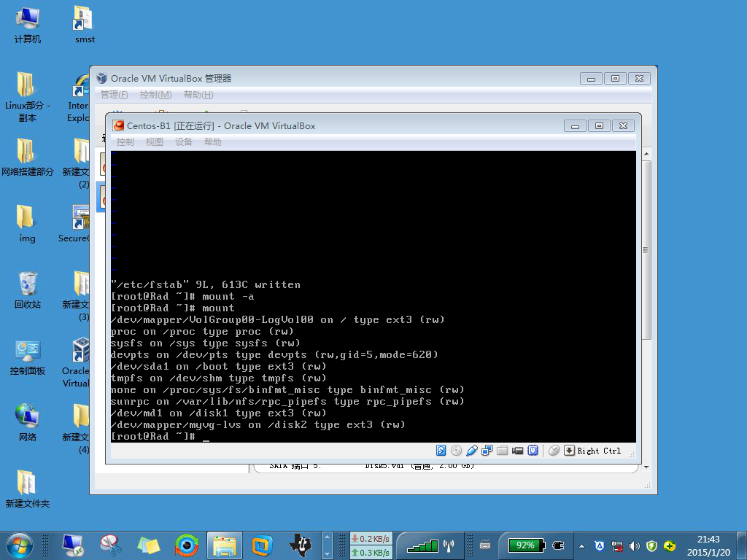Image resolution: width=747 pixels, height=560 pixels.
Task: Click the remote desktop taskbar icon
Action: point(74,545)
